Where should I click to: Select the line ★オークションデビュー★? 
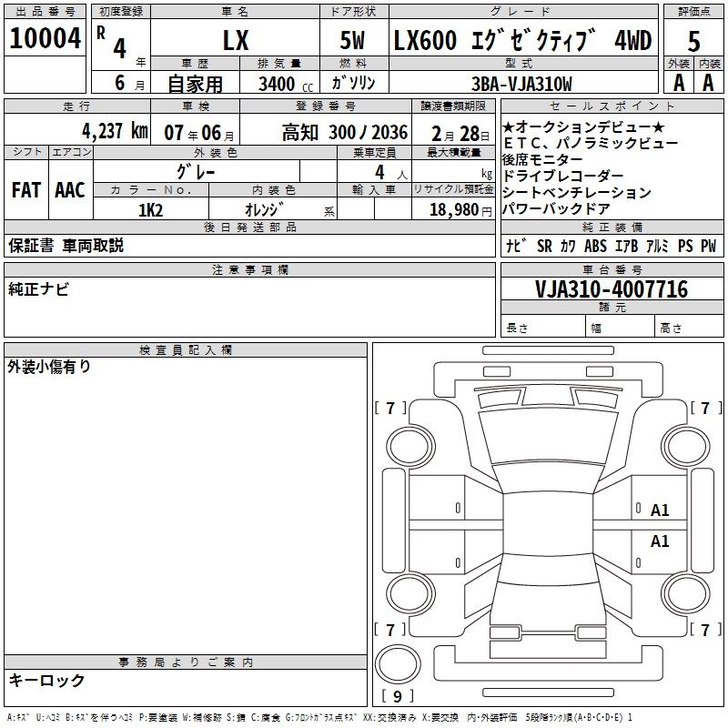(x=583, y=126)
